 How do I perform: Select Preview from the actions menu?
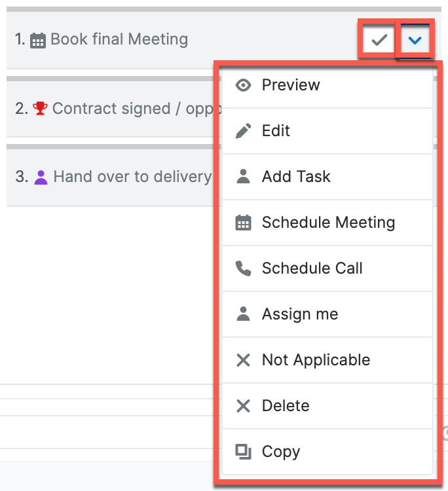click(291, 85)
